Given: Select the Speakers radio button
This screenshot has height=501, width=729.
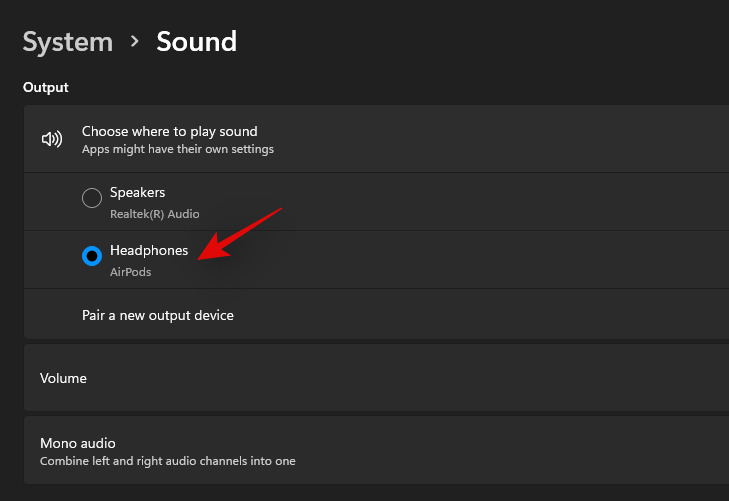Looking at the screenshot, I should pyautogui.click(x=92, y=198).
